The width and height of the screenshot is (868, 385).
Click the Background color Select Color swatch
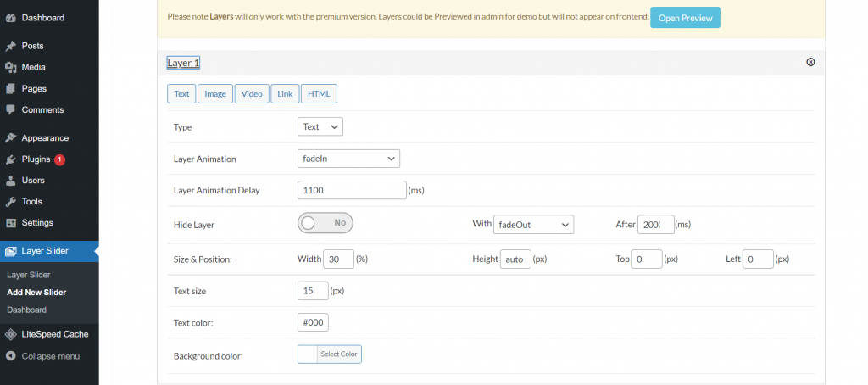tap(330, 354)
